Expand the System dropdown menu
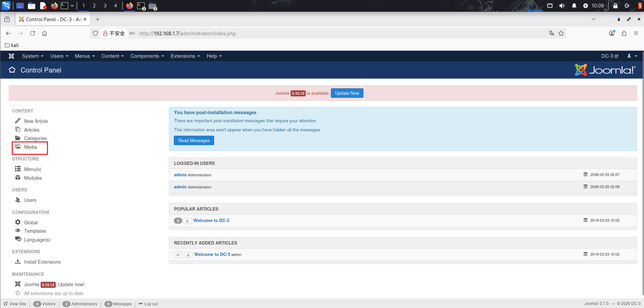Image resolution: width=644 pixels, height=308 pixels. point(33,56)
